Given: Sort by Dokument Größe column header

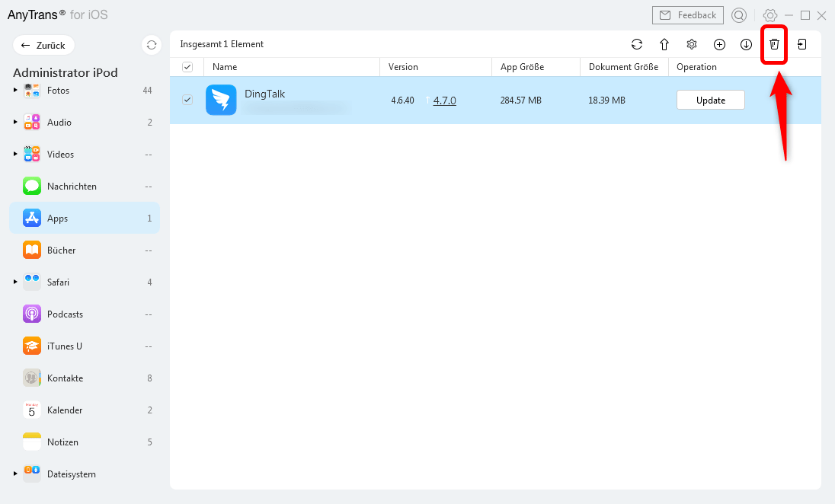Looking at the screenshot, I should [x=624, y=67].
